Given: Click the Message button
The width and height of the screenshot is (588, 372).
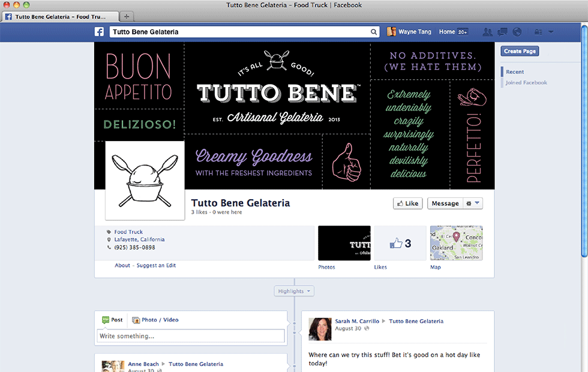Looking at the screenshot, I should click(x=445, y=203).
